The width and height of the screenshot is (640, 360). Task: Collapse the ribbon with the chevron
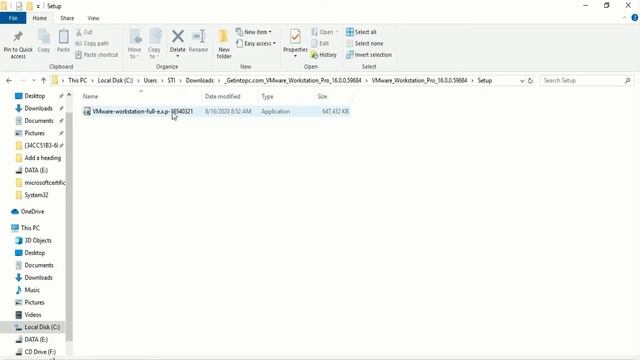click(x=624, y=18)
